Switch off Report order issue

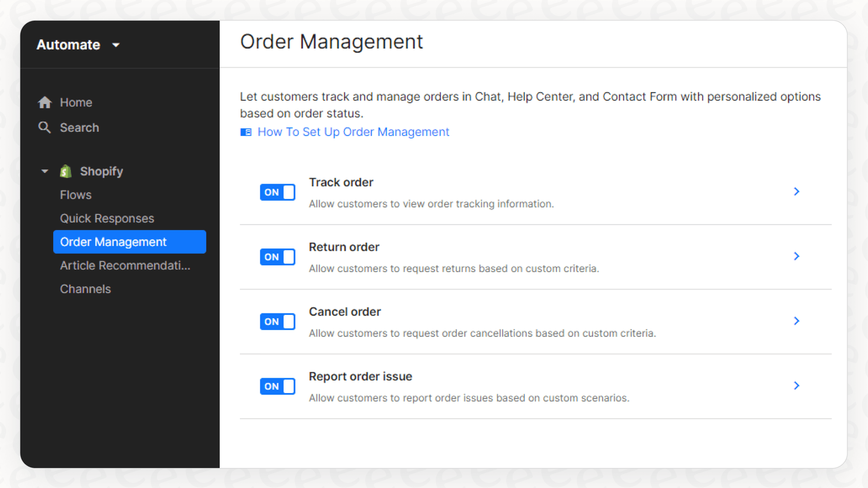(x=277, y=386)
